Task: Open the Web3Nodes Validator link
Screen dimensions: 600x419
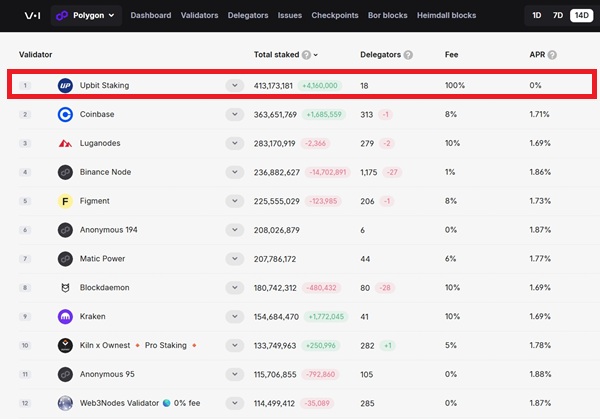Action: tap(119, 403)
